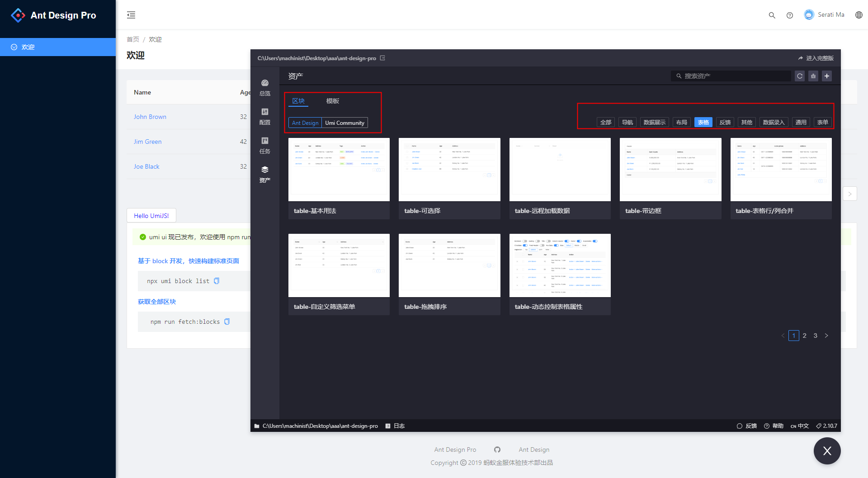Open project path in editor icon
Image resolution: width=868 pixels, height=478 pixels.
tap(382, 58)
